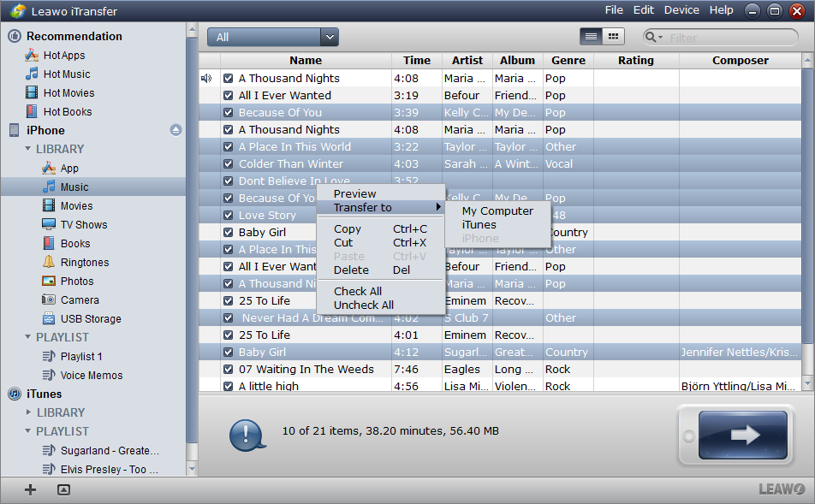The width and height of the screenshot is (815, 504).
Task: Uncheck Colder Than Winter
Action: pyautogui.click(x=228, y=164)
